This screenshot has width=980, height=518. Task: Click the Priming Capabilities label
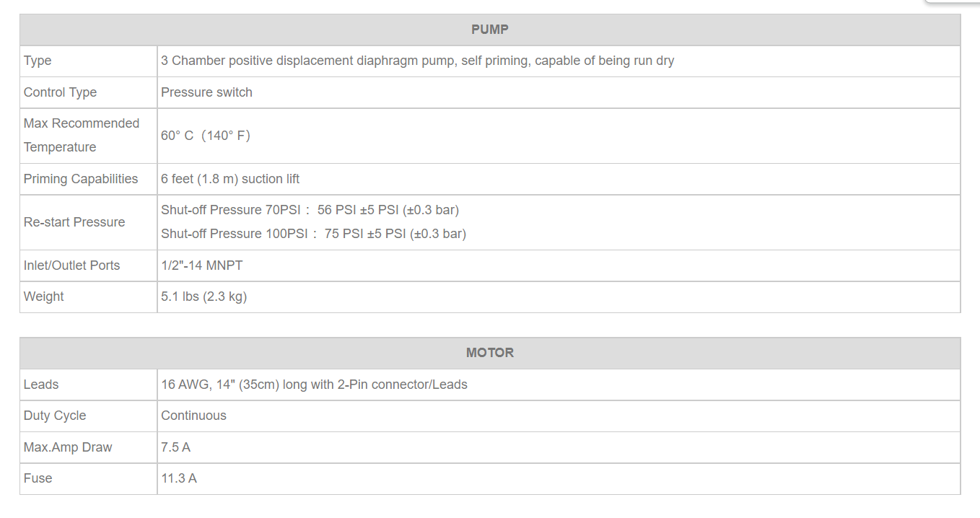click(x=81, y=179)
